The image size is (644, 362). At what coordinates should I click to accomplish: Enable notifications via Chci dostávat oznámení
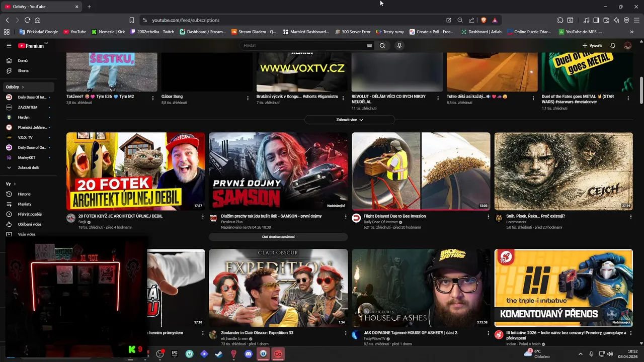click(x=278, y=237)
